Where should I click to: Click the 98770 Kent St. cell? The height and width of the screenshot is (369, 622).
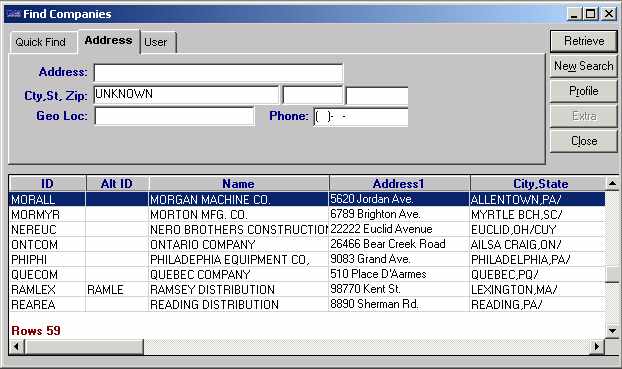click(x=399, y=290)
